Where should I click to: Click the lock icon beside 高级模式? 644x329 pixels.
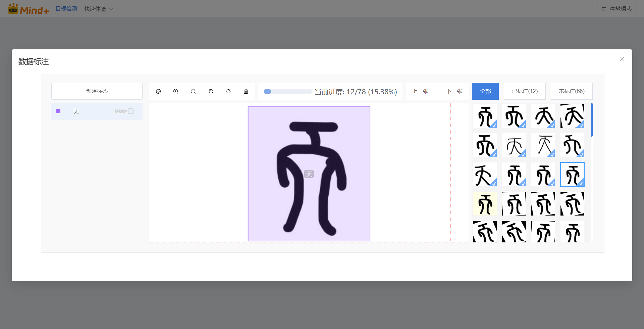(x=605, y=8)
